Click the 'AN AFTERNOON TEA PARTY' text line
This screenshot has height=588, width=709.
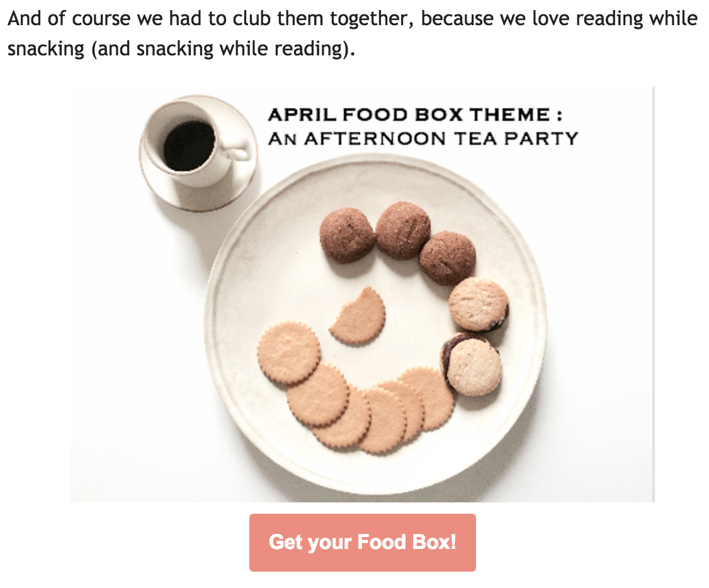coord(423,139)
